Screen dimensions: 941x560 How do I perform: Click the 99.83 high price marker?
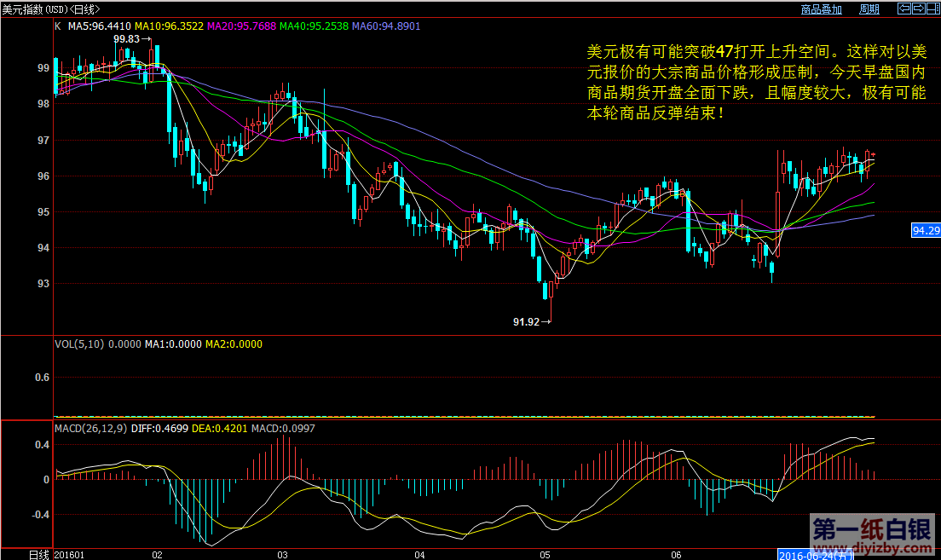128,38
